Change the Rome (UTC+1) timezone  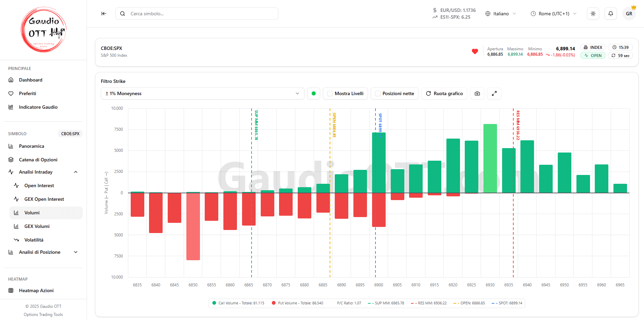(553, 14)
